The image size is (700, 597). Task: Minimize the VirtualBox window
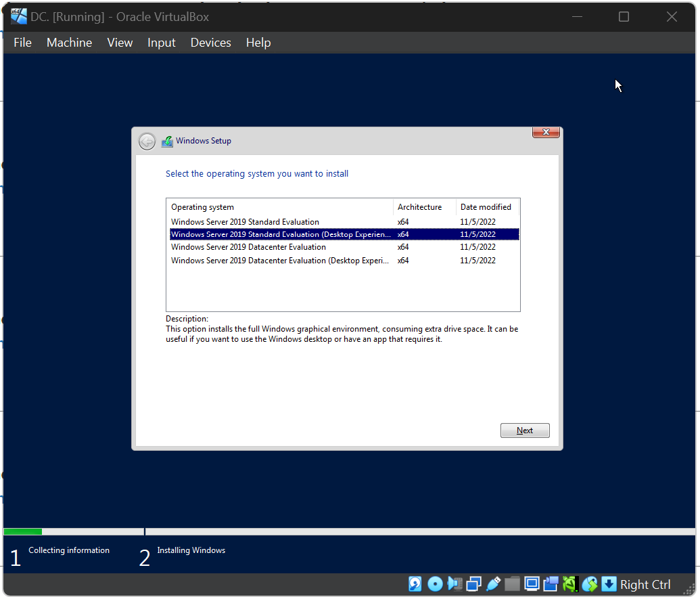tap(577, 17)
